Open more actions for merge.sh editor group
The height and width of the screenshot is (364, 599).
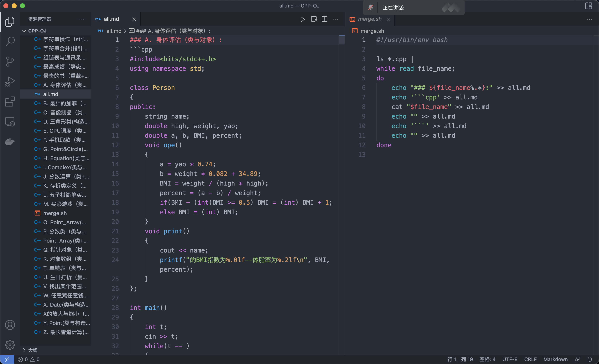[589, 19]
